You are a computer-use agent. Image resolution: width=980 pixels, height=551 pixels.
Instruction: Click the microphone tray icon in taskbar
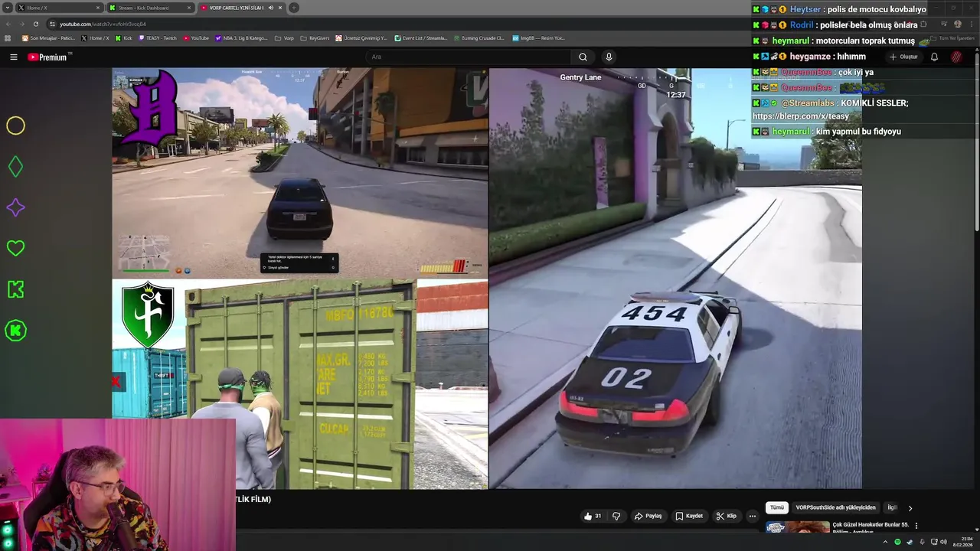pos(921,542)
